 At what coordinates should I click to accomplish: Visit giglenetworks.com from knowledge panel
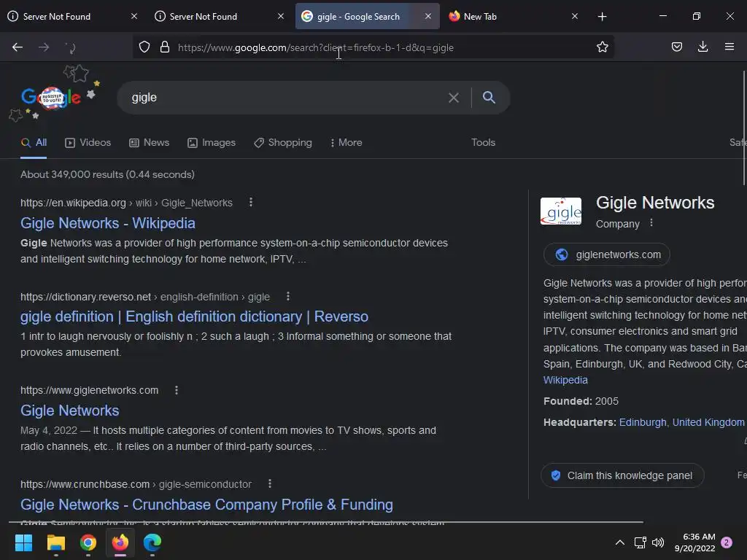606,254
